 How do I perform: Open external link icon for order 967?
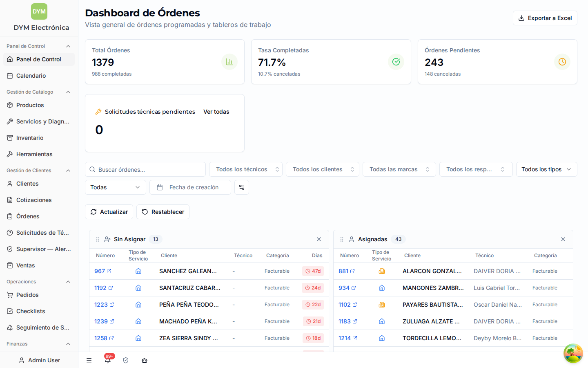109,271
